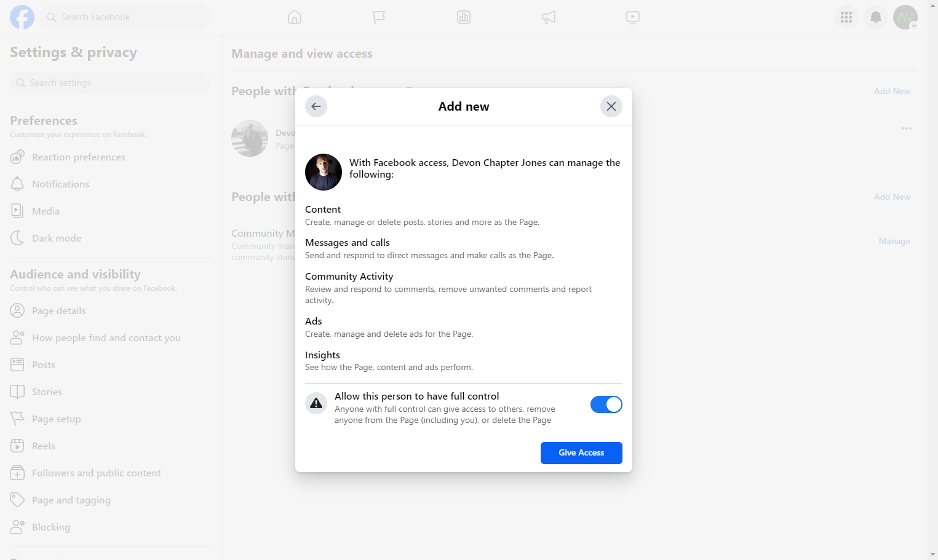Open the notifications bell icon
938x560 pixels.
click(x=876, y=17)
